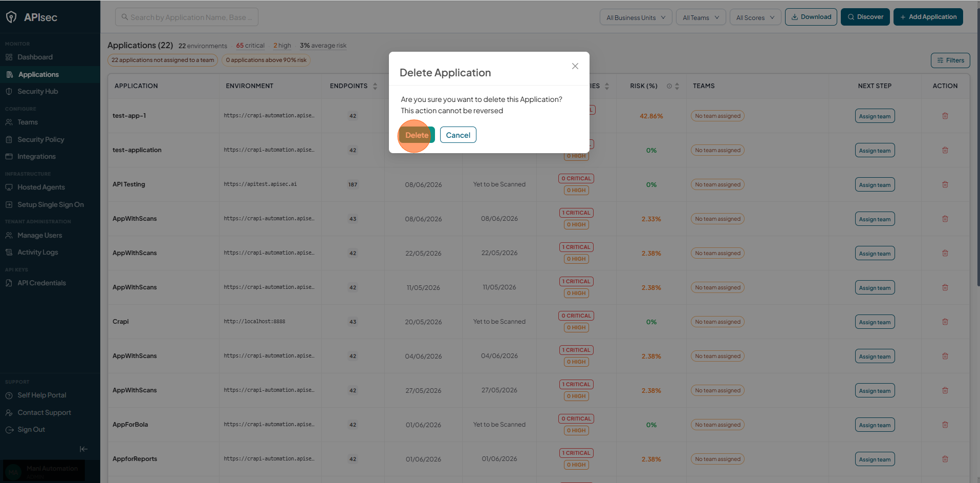
Task: Click the application search field
Action: click(x=187, y=17)
